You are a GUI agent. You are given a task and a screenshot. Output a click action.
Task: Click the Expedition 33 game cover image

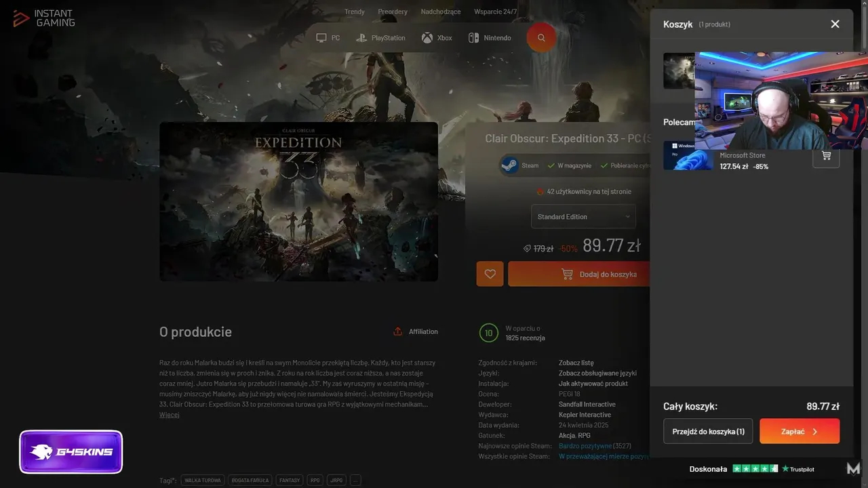click(x=298, y=201)
